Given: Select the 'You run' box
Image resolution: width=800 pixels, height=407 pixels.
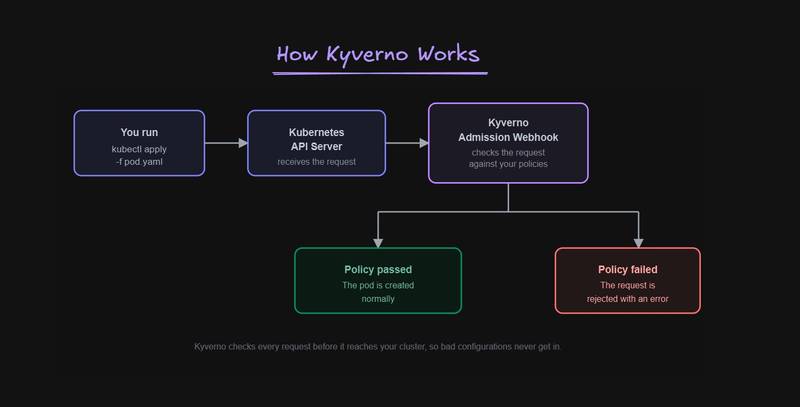Looking at the screenshot, I should 139,143.
